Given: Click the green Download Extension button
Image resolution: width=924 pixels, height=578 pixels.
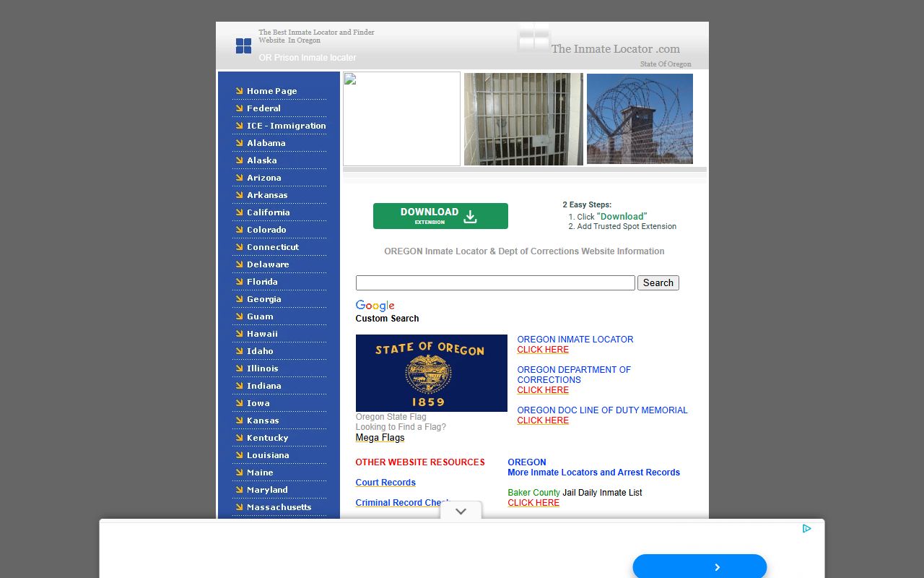Looking at the screenshot, I should pos(440,216).
